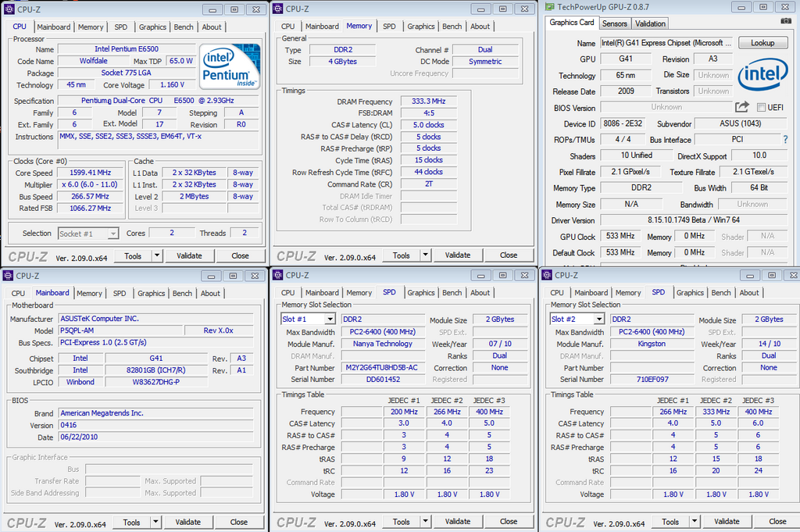Viewport: 800px width, 532px height.
Task: Click the Subvendor value "ASUS (1043)"
Action: click(741, 123)
